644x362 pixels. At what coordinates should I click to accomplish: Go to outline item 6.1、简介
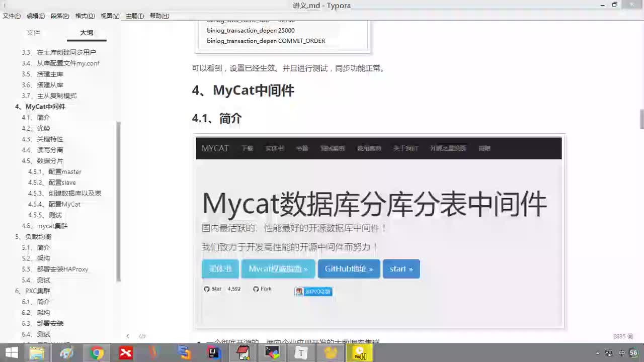(x=36, y=302)
